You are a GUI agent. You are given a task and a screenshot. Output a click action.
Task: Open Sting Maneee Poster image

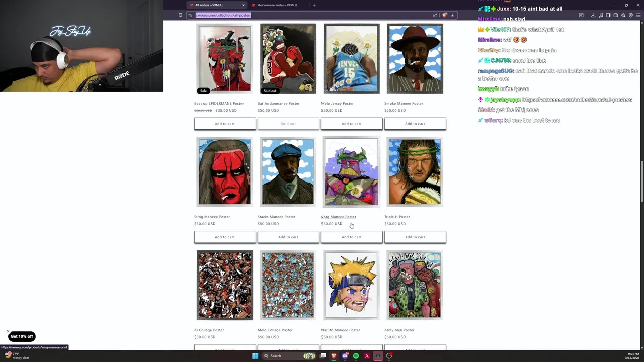[224, 172]
